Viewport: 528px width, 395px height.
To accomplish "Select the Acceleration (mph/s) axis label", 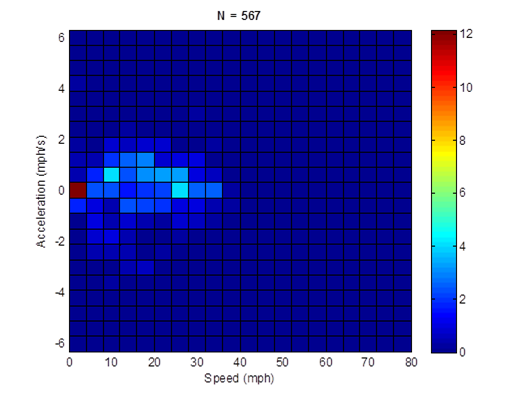I will click(41, 191).
